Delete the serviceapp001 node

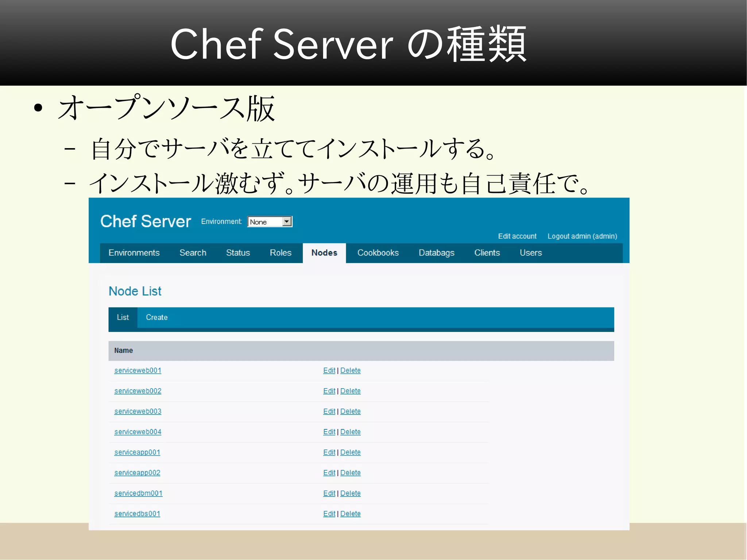[x=350, y=452]
